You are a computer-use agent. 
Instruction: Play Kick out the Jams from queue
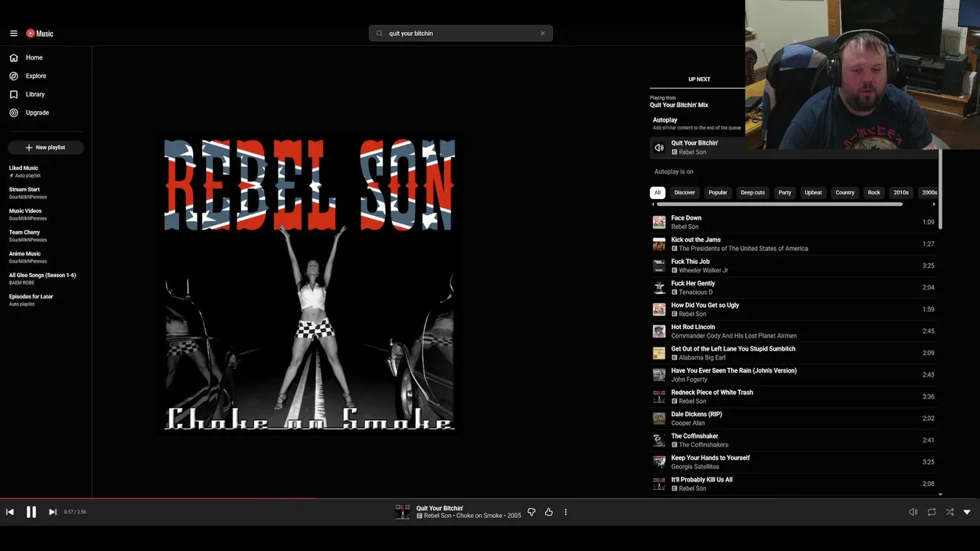[x=793, y=244]
